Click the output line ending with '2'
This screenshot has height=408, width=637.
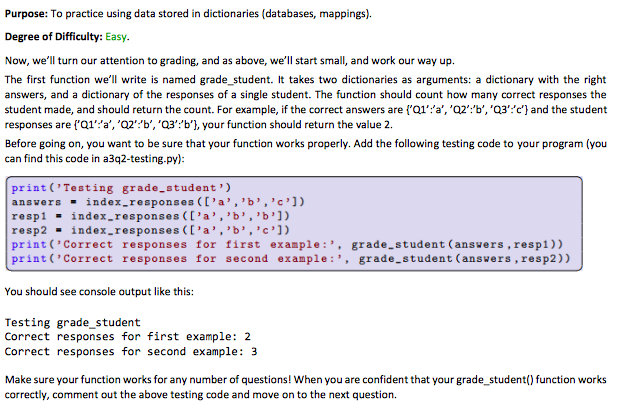128,337
